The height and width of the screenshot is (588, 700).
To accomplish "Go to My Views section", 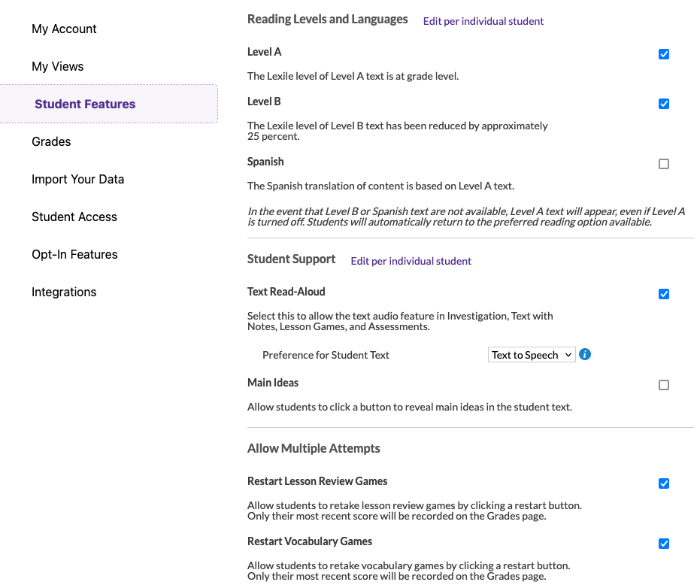I will [58, 66].
